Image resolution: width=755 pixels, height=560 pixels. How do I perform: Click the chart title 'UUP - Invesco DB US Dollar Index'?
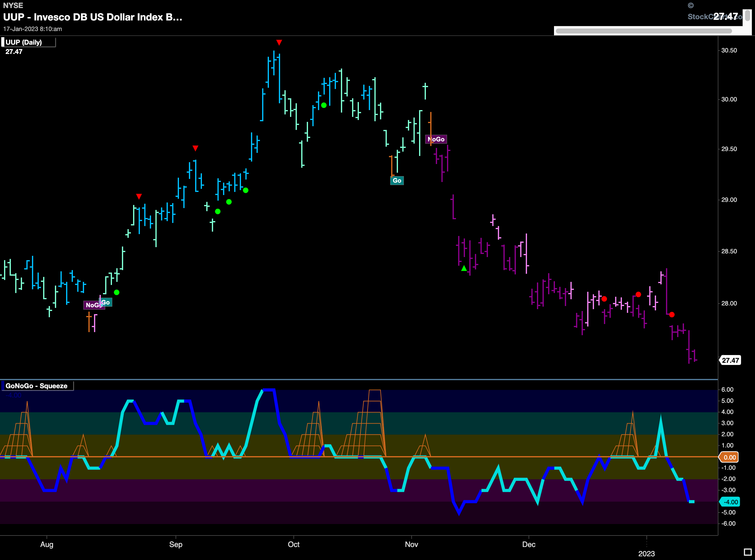click(x=92, y=17)
